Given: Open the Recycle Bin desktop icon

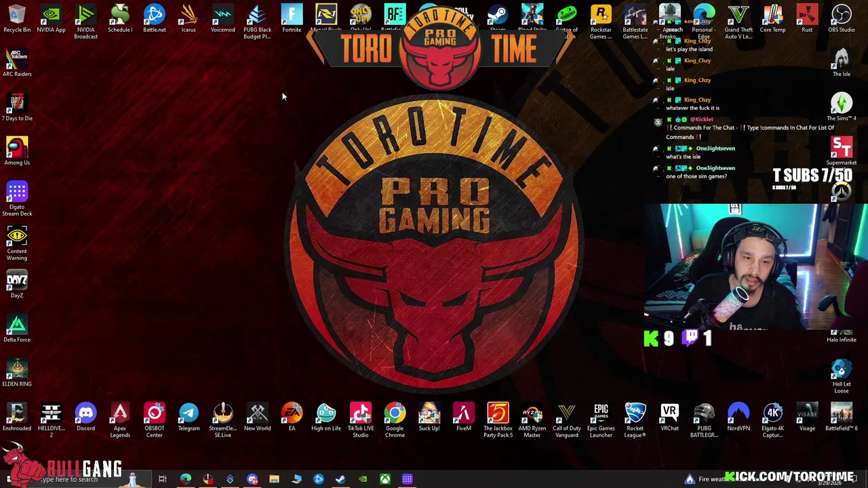Looking at the screenshot, I should [17, 18].
